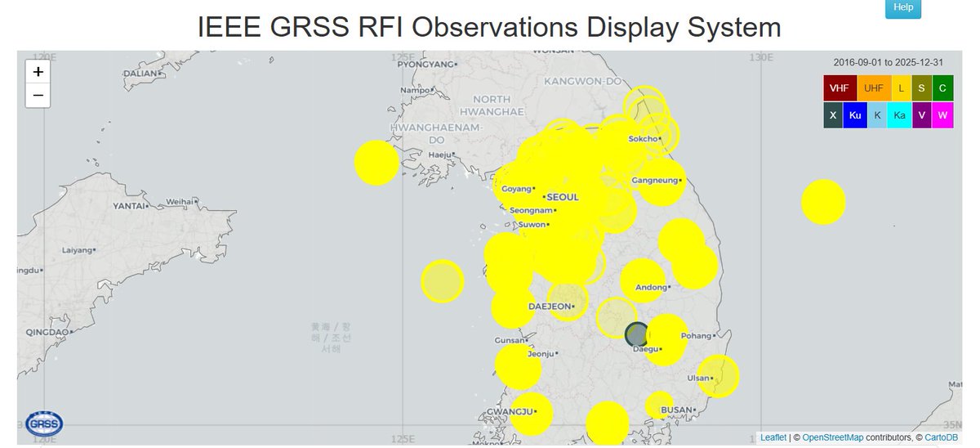Select the pale RFI marker over Daejeon
The height and width of the screenshot is (448, 980).
coord(567,300)
